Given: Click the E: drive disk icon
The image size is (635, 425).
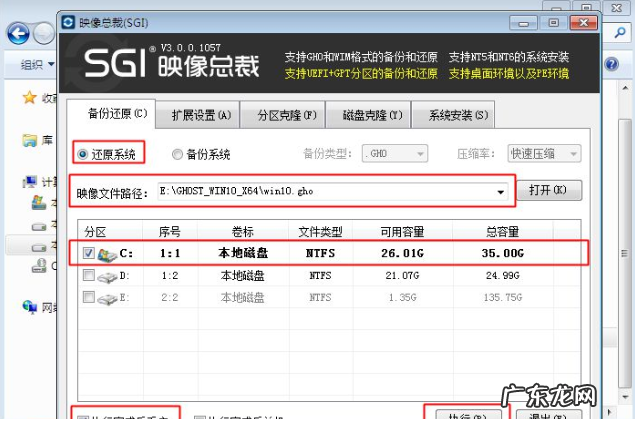Looking at the screenshot, I should pyautogui.click(x=107, y=299).
